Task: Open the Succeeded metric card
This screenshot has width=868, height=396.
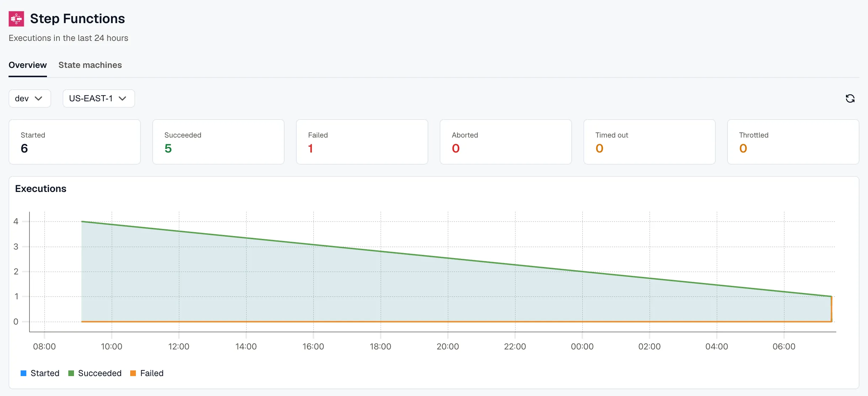Action: coord(218,142)
